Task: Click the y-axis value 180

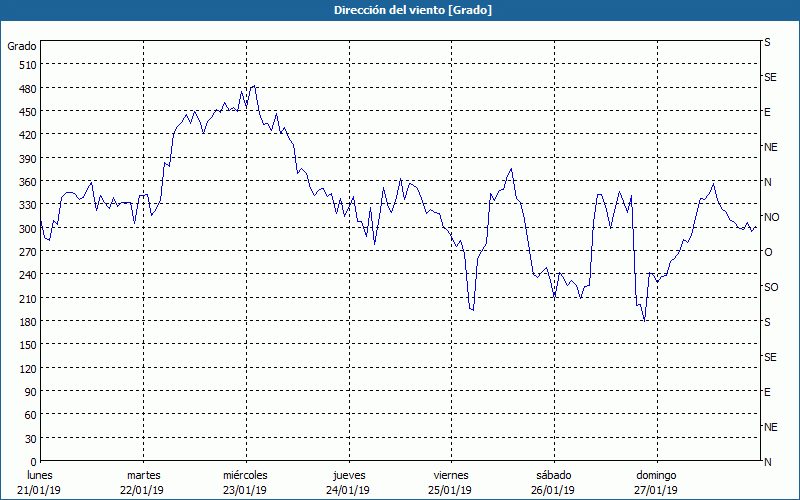Action: pyautogui.click(x=28, y=322)
